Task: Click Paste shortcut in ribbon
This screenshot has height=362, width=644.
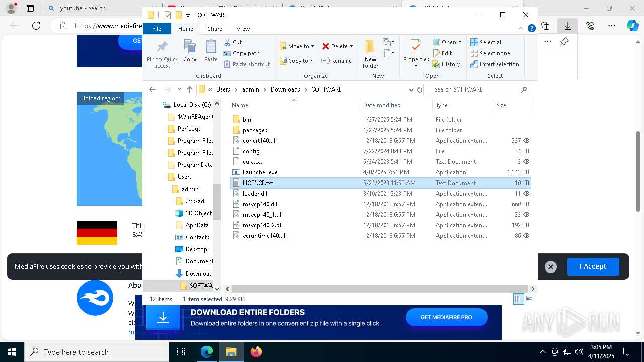Action: [x=247, y=64]
